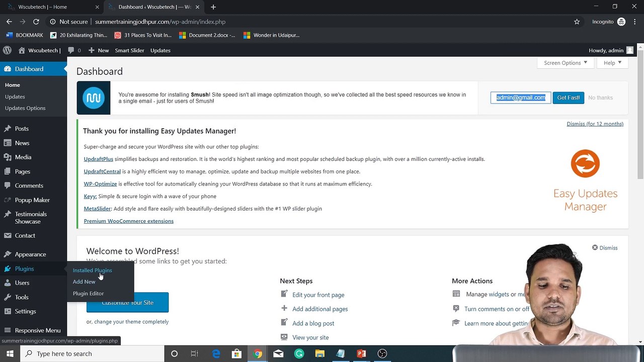Open the BOOKMARK bookmarks bar item
The height and width of the screenshot is (362, 644).
pyautogui.click(x=25, y=35)
